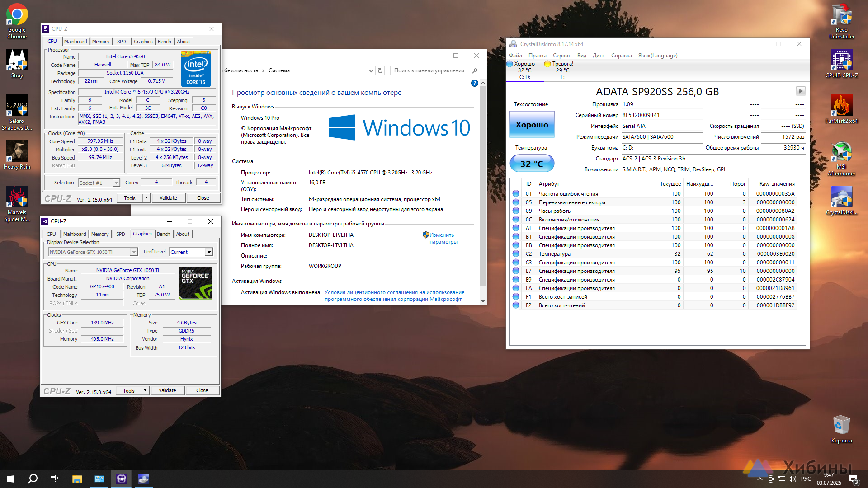Click the 32 °C temperature button
This screenshot has width=868, height=488.
(x=532, y=164)
